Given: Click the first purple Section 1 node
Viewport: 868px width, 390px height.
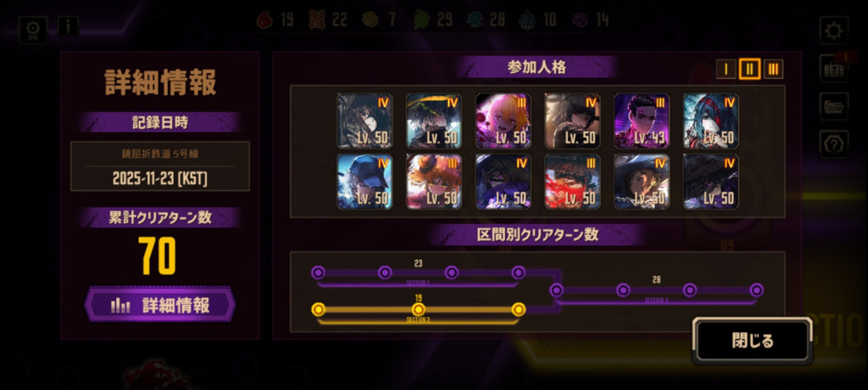Looking at the screenshot, I should point(318,272).
